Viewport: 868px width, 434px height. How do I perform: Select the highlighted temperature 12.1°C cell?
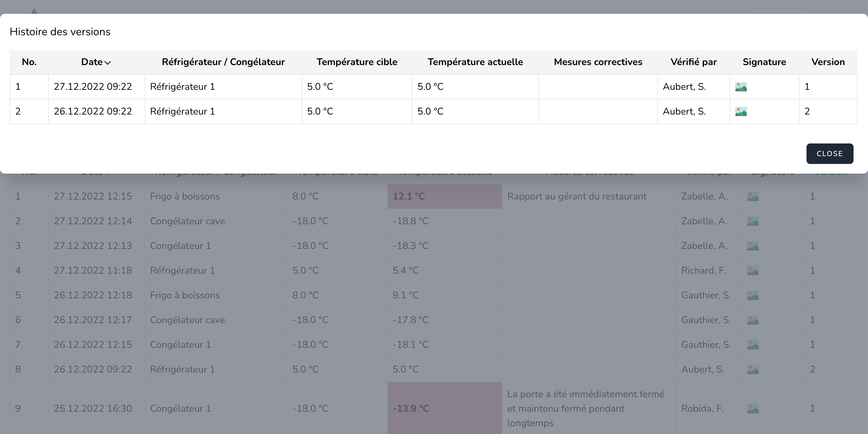(x=443, y=197)
